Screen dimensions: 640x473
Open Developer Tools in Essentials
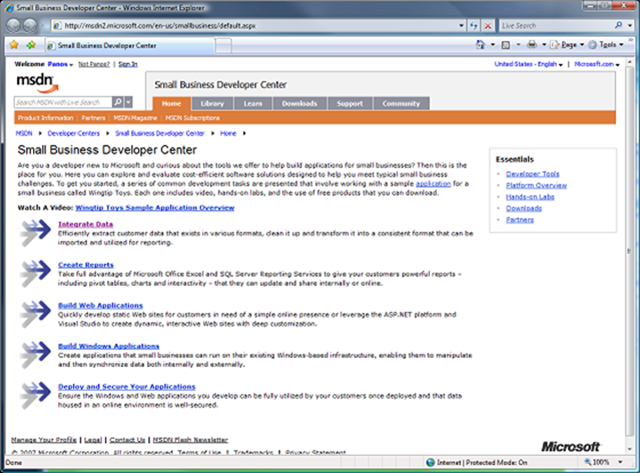click(533, 174)
